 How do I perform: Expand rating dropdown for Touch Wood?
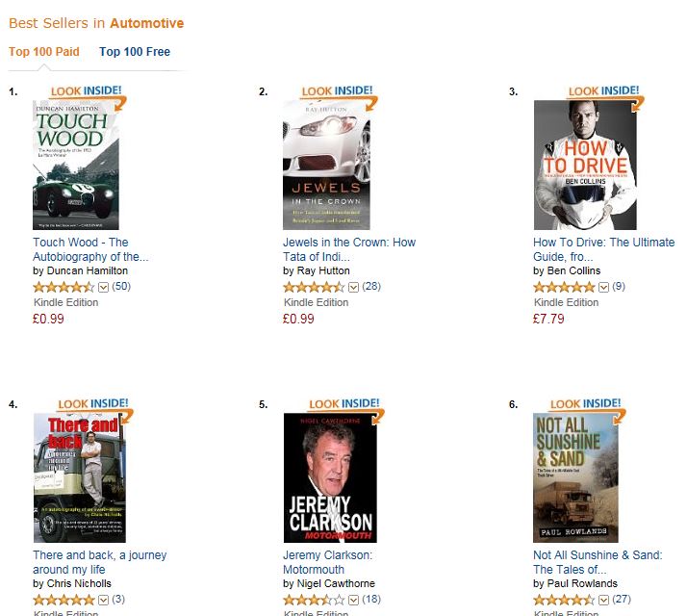tap(103, 287)
